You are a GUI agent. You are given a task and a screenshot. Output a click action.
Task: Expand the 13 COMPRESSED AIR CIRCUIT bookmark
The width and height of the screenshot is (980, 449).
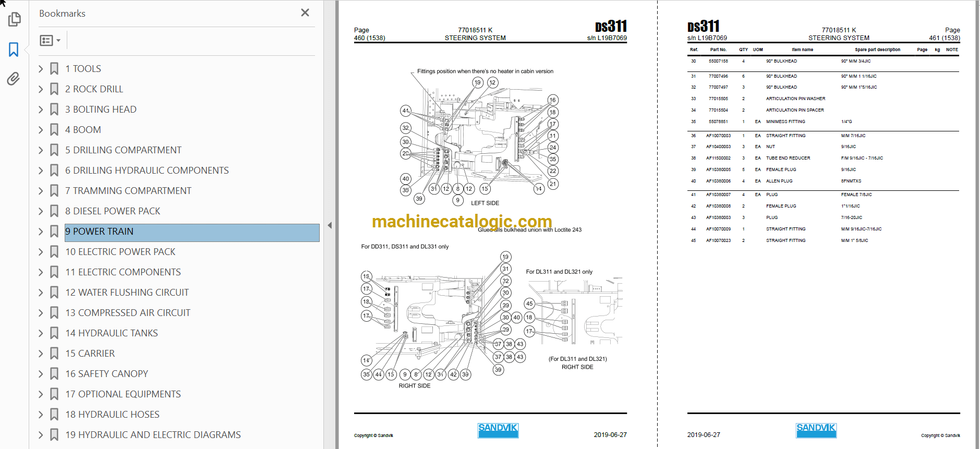[x=41, y=313]
